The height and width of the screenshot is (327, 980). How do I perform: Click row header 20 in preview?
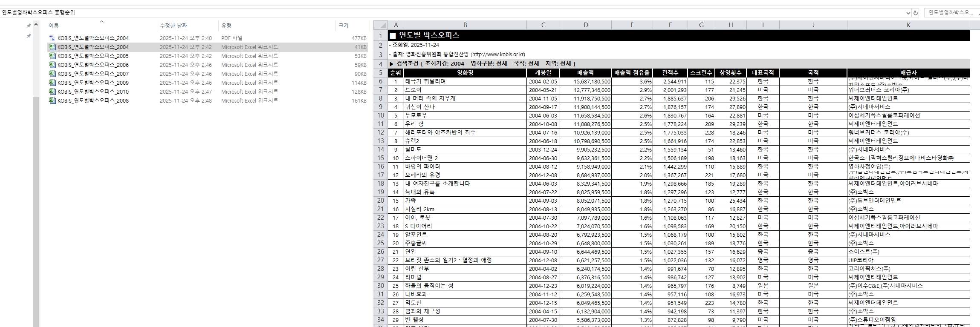[x=381, y=201]
